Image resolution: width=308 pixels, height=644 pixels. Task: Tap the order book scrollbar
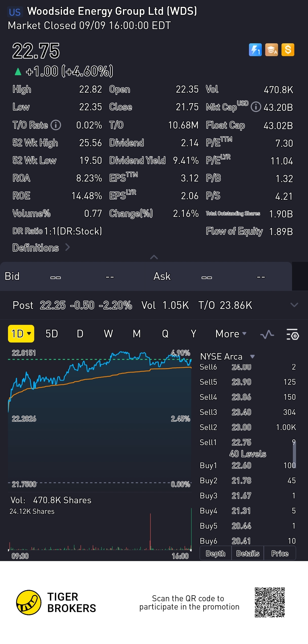coord(294,455)
